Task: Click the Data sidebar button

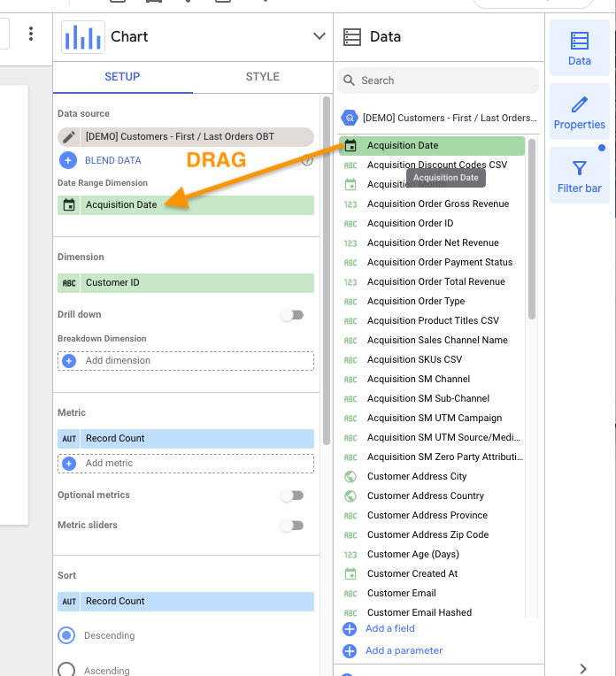Action: [580, 48]
